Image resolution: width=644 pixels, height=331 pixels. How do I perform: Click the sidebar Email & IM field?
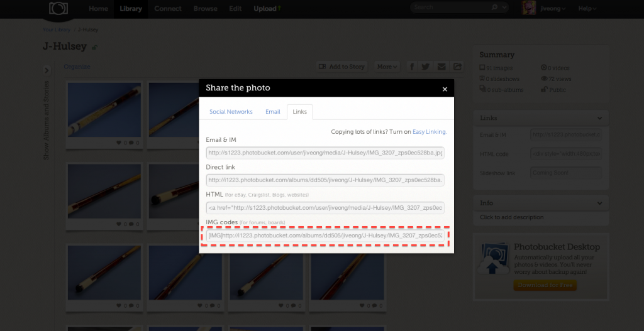(x=566, y=134)
